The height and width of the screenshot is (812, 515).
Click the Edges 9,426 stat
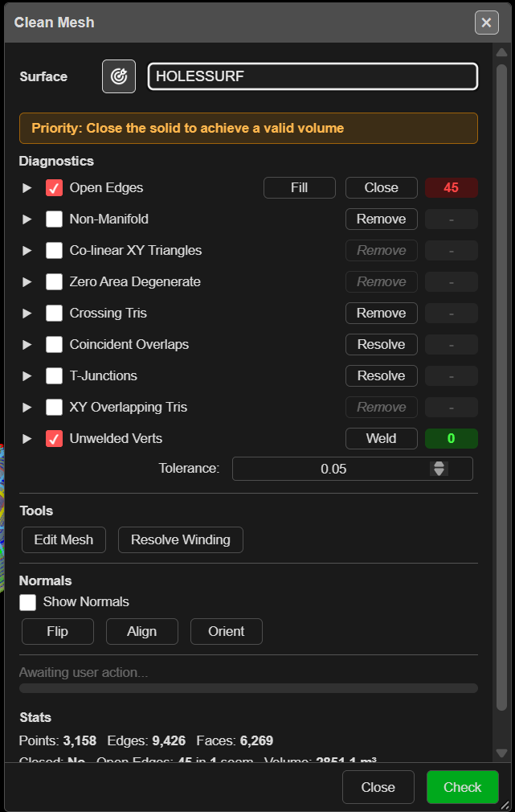(x=146, y=740)
